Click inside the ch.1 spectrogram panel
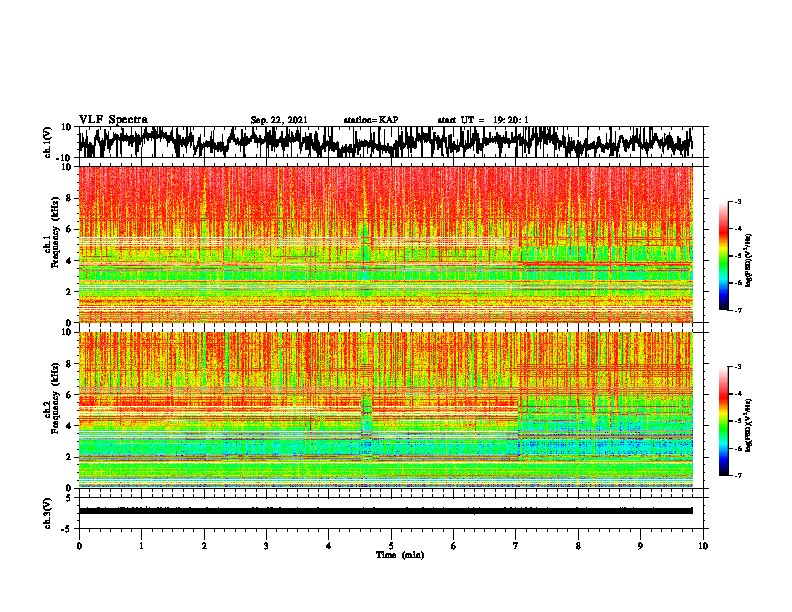The height and width of the screenshot is (612, 792). (385, 244)
